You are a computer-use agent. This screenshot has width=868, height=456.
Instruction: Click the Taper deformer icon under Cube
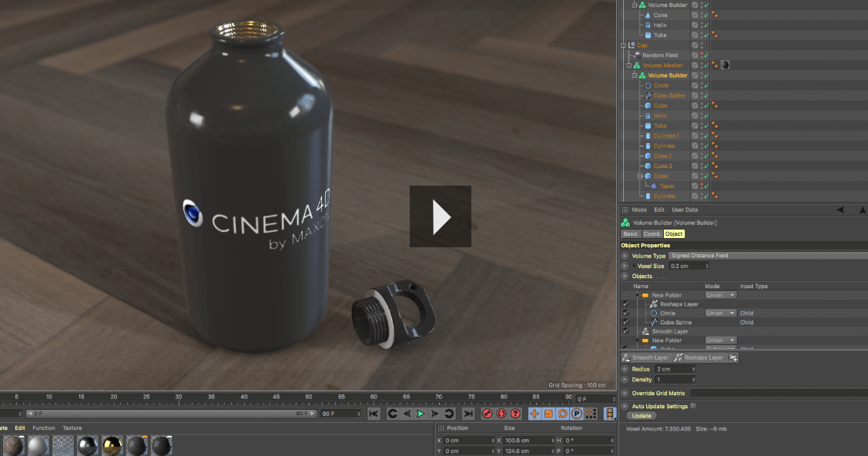(x=655, y=186)
